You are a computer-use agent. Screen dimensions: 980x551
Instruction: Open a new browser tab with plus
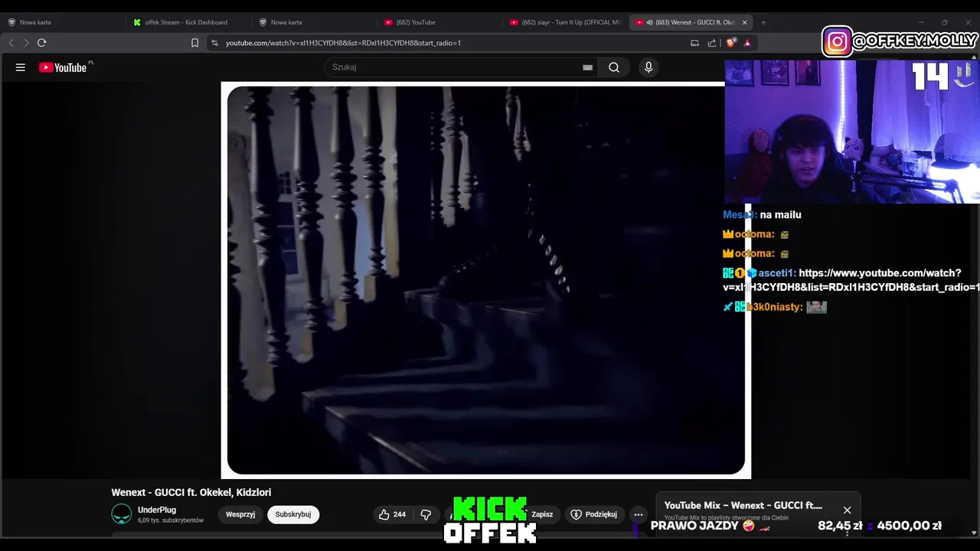click(x=763, y=22)
